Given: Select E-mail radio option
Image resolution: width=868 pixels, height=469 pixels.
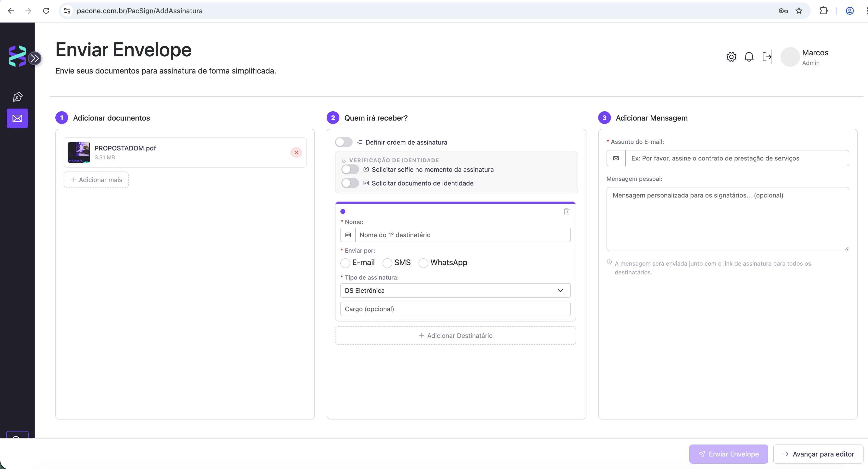Looking at the screenshot, I should point(345,263).
